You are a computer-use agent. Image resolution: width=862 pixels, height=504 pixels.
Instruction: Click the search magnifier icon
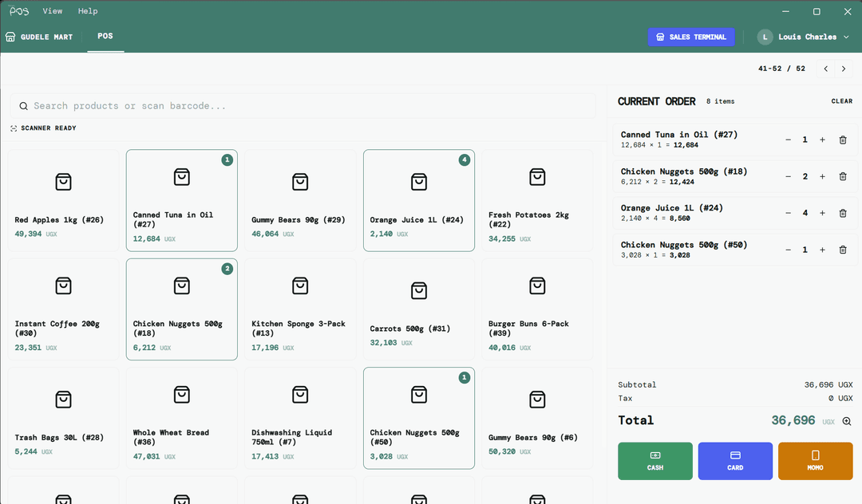click(x=24, y=106)
